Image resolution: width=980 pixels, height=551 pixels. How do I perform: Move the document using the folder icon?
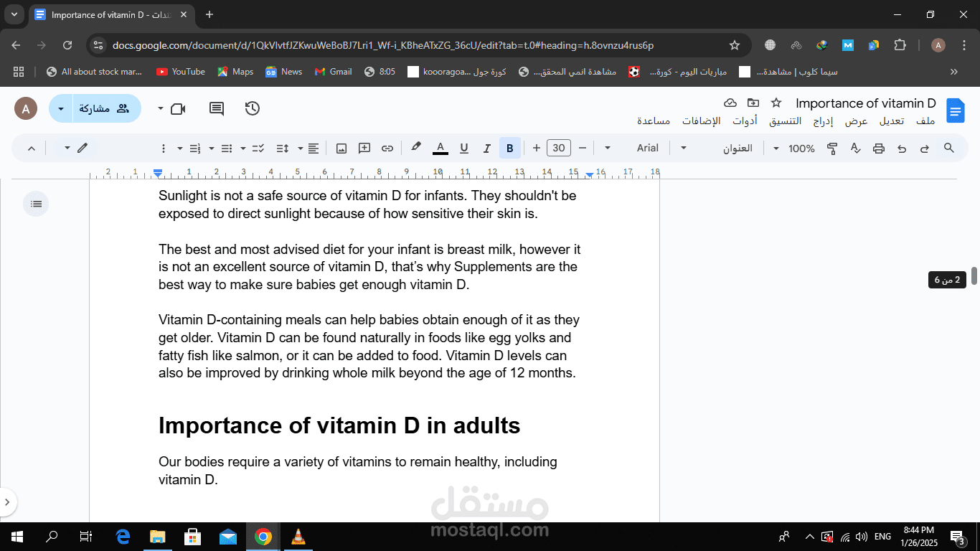753,103
